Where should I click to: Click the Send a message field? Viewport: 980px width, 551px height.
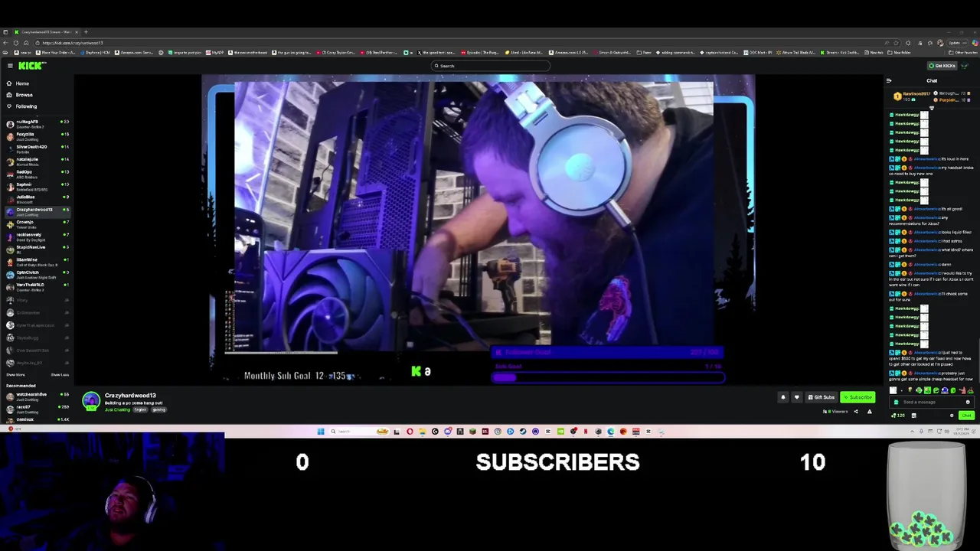point(930,402)
